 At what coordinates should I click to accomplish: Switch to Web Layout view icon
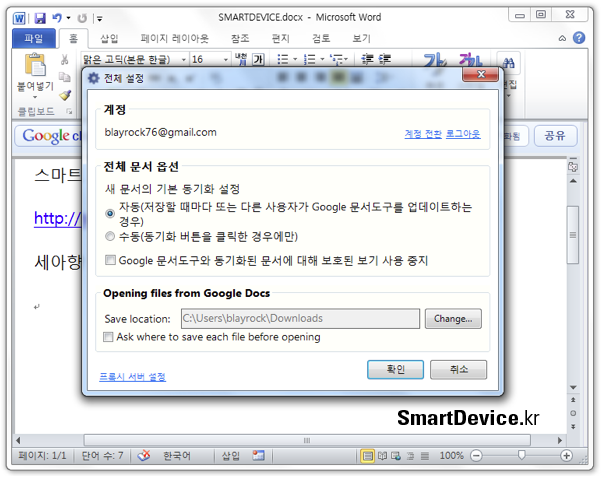pyautogui.click(x=396, y=456)
